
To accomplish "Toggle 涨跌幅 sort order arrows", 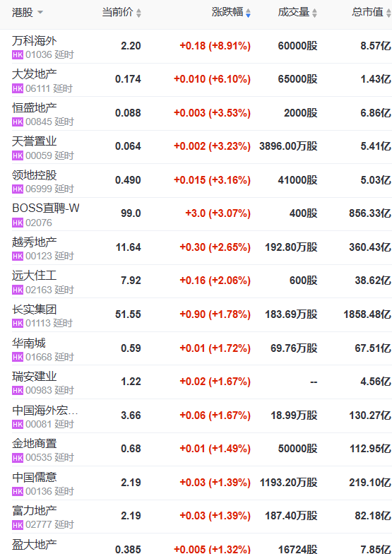I will (x=248, y=13).
